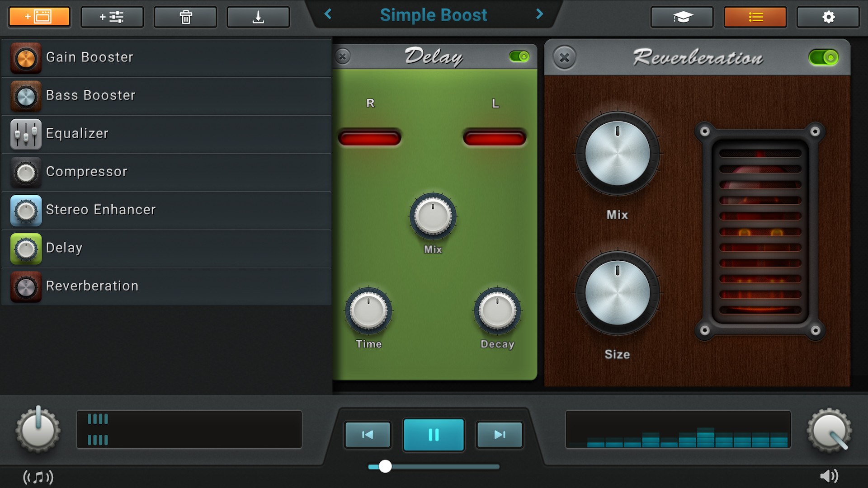The width and height of the screenshot is (868, 488).
Task: Disable the Delay effect toggle
Action: coord(519,56)
